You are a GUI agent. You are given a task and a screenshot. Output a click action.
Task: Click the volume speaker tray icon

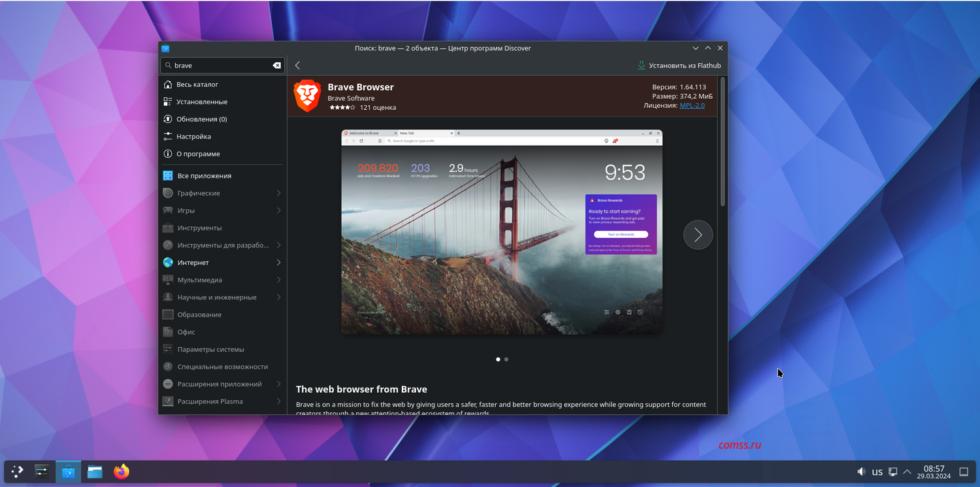pyautogui.click(x=862, y=472)
